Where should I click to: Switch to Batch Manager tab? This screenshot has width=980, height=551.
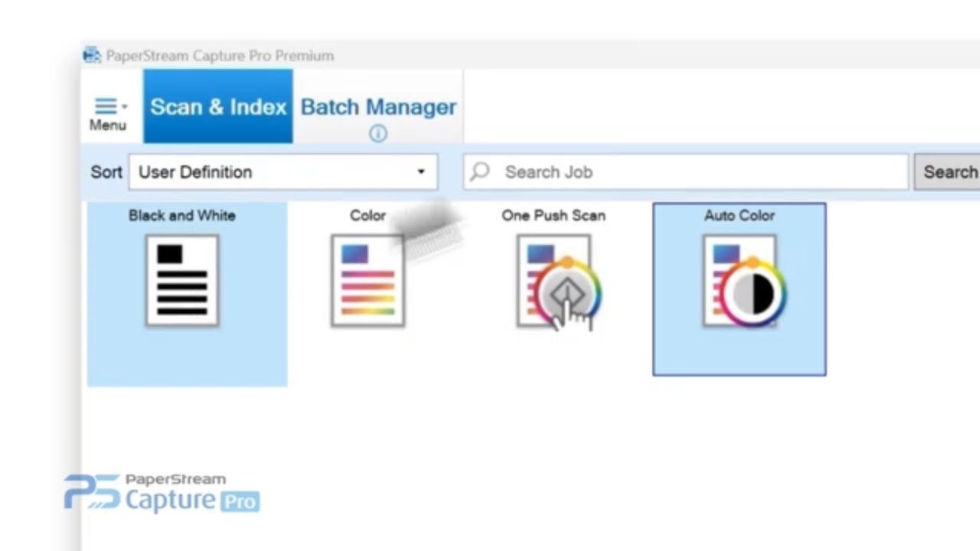[378, 106]
